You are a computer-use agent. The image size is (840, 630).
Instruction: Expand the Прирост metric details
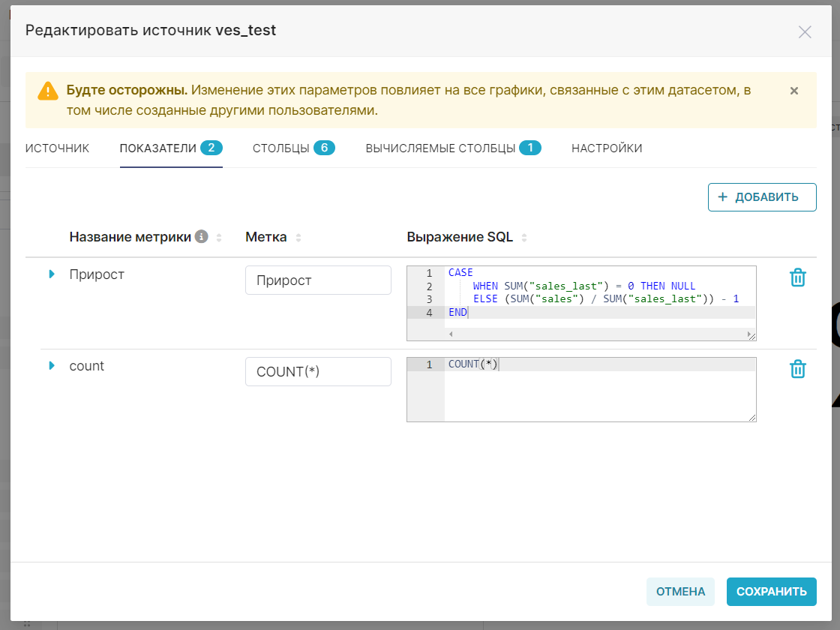coord(52,274)
